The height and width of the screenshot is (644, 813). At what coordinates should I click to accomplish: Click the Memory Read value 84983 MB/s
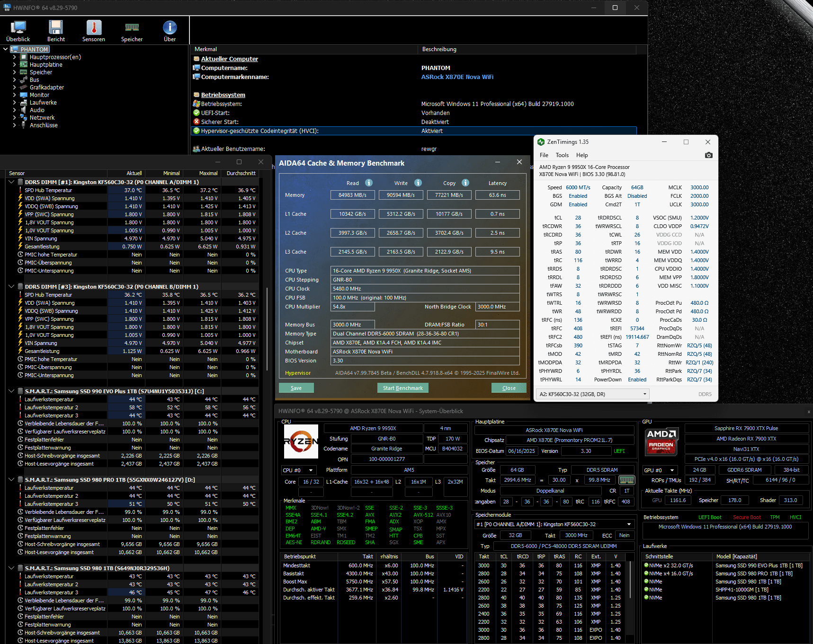353,195
